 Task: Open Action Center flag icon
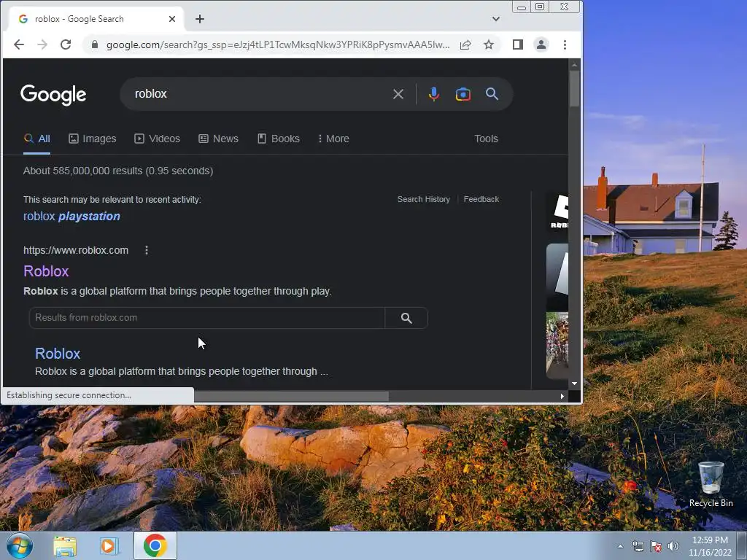(x=656, y=546)
